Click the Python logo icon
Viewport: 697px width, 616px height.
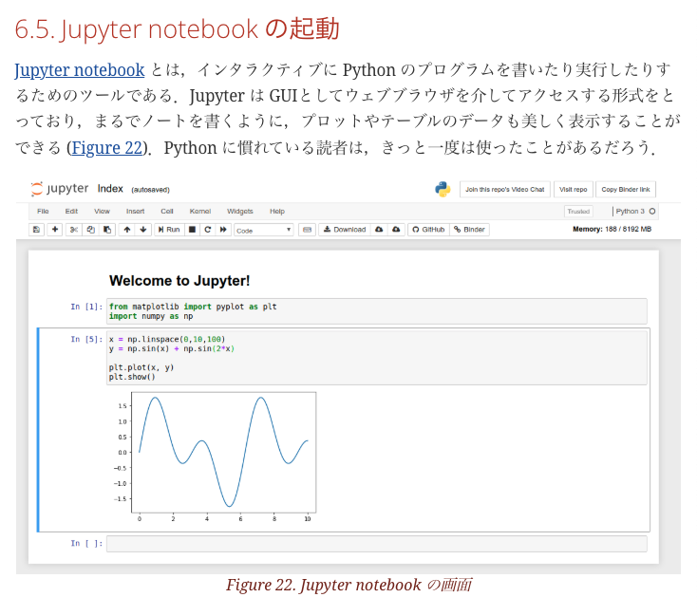[x=443, y=189]
